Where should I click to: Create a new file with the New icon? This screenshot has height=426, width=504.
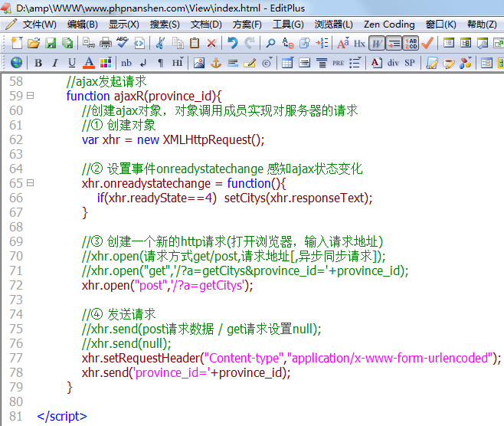click(17, 43)
